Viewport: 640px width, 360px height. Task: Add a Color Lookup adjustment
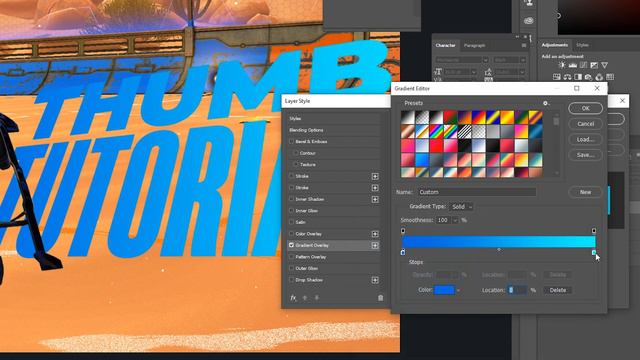click(x=610, y=77)
